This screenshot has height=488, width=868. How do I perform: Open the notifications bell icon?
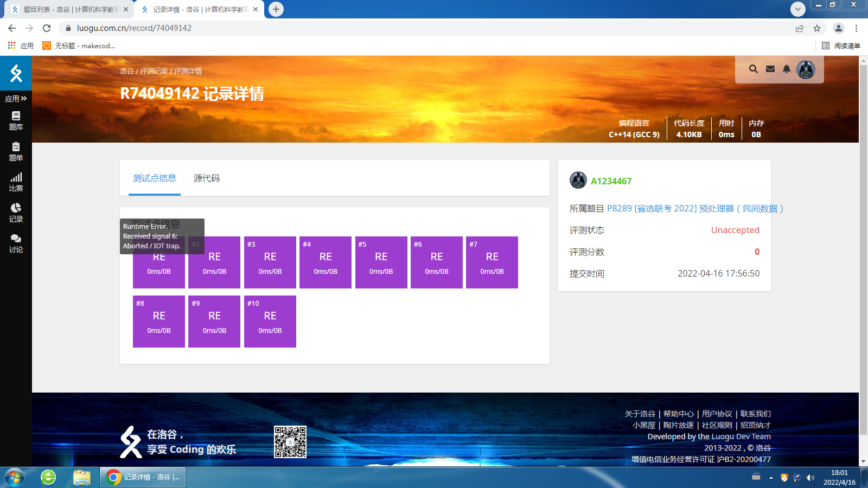point(786,69)
